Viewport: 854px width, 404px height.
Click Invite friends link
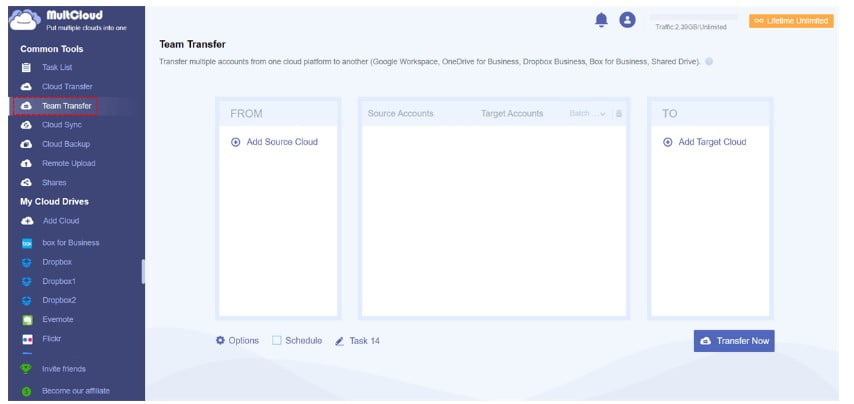pyautogui.click(x=64, y=369)
